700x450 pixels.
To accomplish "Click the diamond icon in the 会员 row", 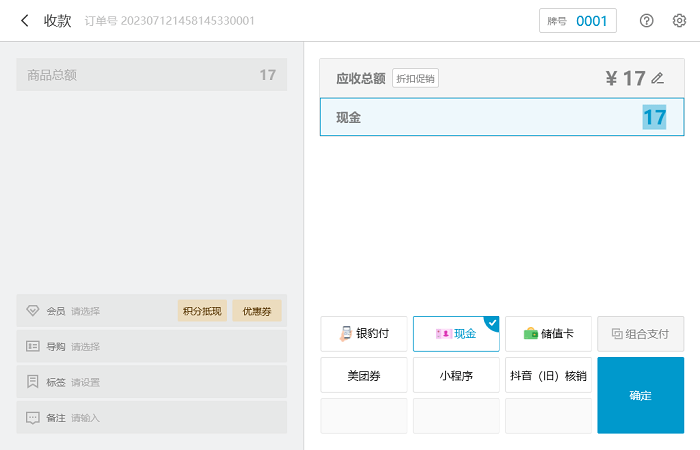I will coord(33,311).
